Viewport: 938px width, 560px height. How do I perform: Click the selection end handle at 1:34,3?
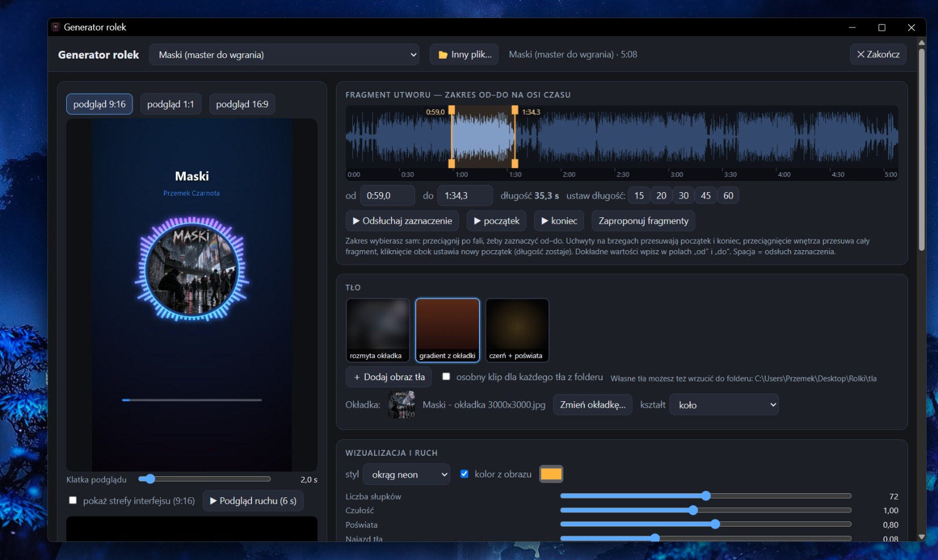click(x=515, y=137)
